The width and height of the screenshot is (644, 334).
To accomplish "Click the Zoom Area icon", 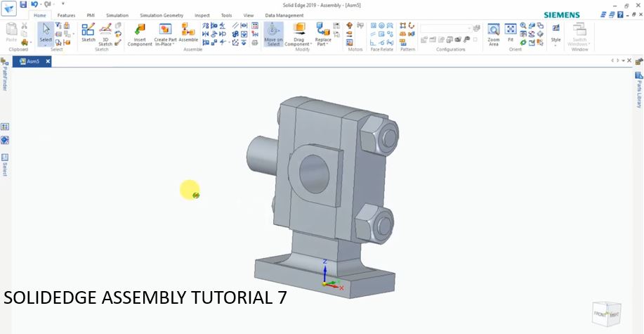I will pyautogui.click(x=494, y=34).
